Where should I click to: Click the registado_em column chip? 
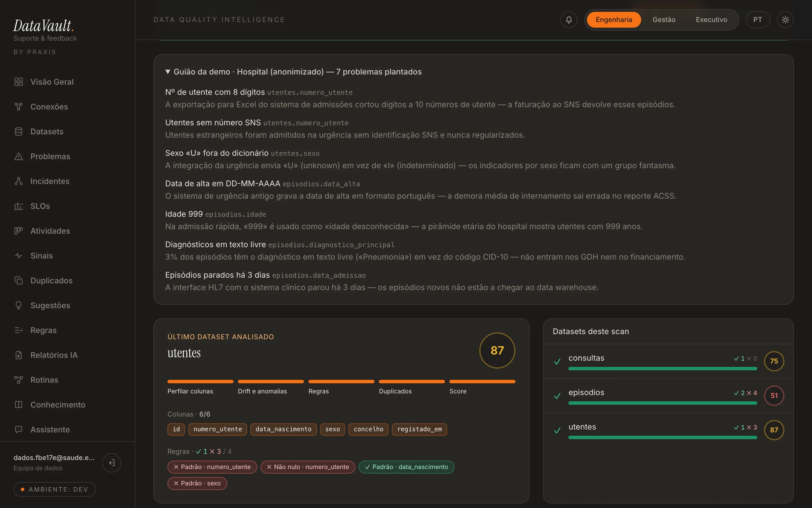420,429
